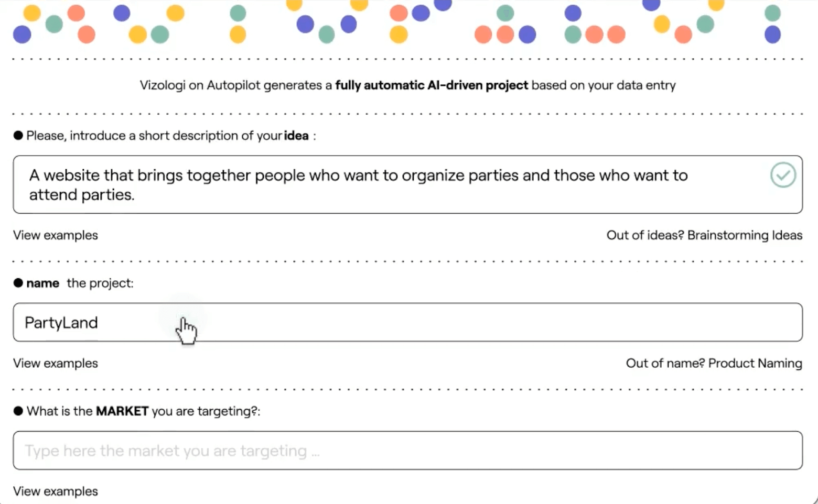Screen dimensions: 818x504
Task: Click the bullet before the MARKET question
Action: [x=18, y=411]
